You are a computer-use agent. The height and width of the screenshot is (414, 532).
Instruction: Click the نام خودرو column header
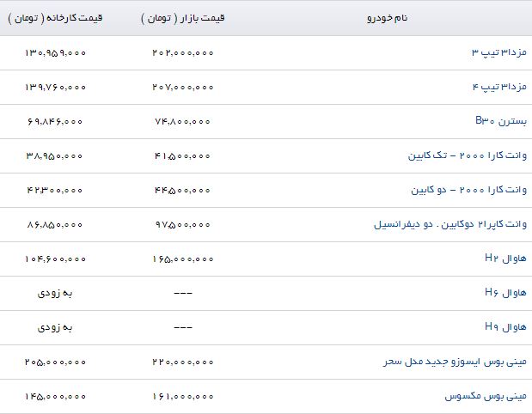[x=387, y=18]
